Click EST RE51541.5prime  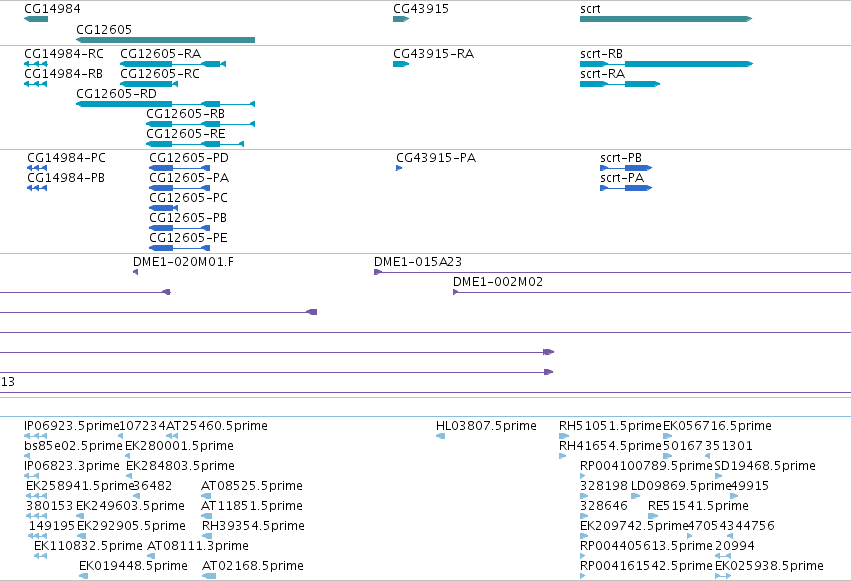pyautogui.click(x=653, y=516)
